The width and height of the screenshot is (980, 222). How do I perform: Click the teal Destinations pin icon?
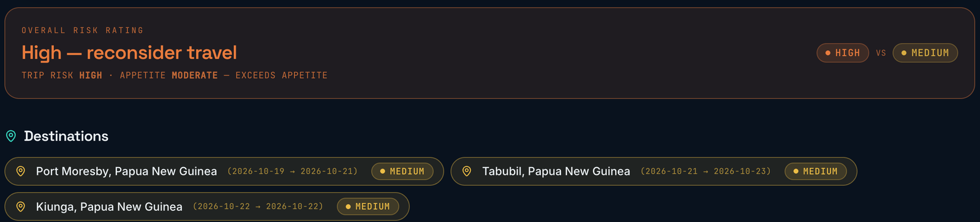coord(11,136)
